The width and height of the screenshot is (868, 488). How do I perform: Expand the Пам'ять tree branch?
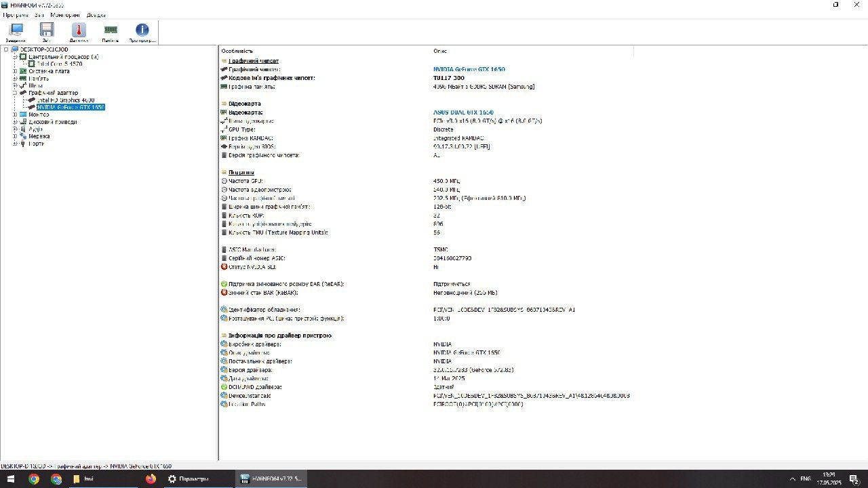point(14,79)
